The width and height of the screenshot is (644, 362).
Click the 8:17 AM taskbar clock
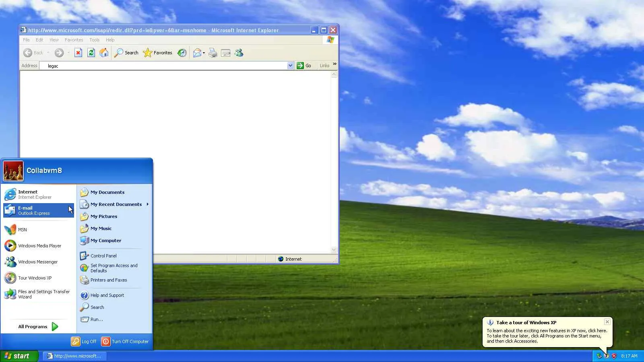[629, 356]
